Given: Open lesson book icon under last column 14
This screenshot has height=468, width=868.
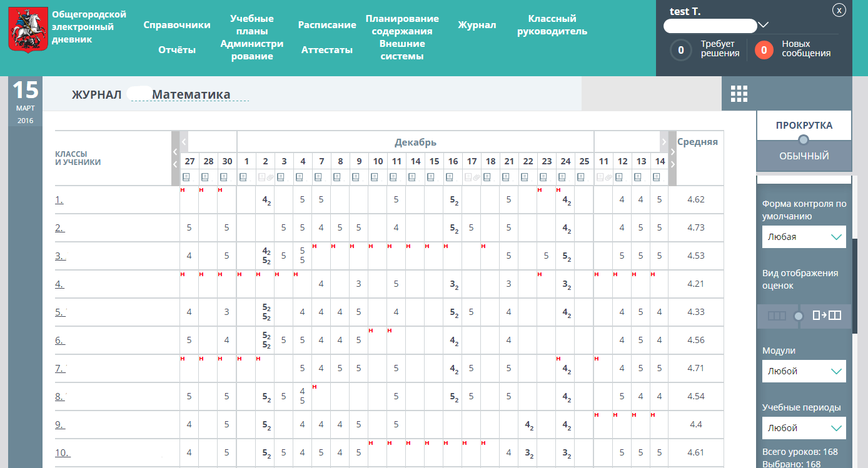Looking at the screenshot, I should click(x=656, y=177).
